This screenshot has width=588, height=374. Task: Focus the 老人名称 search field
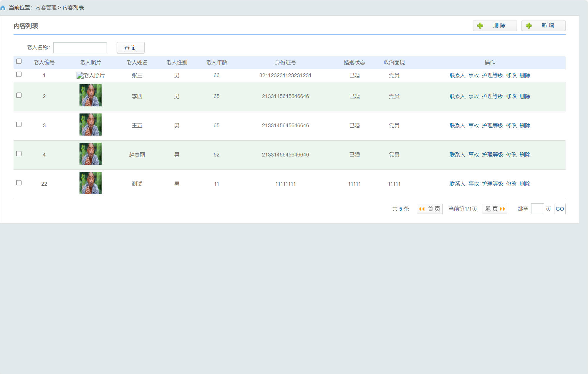(x=80, y=48)
